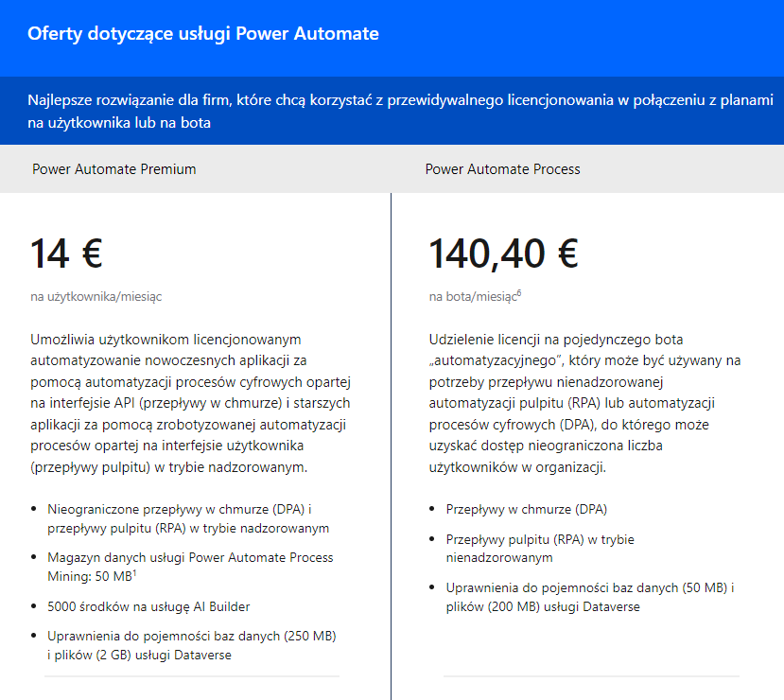Image resolution: width=784 pixels, height=700 pixels.
Task: Click the bullet "Przepływy pulpitu (RPA) w trybie nienadzorowanym"
Action: [540, 549]
